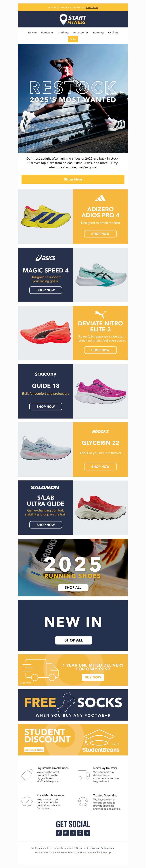The width and height of the screenshot is (146, 868).
Task: Open the Strava social icon
Action: pos(87,833)
